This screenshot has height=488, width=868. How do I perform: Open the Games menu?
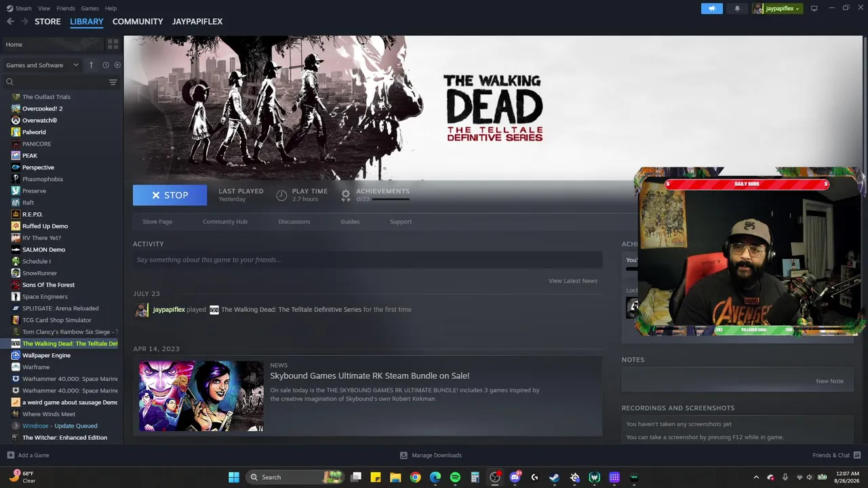click(90, 8)
